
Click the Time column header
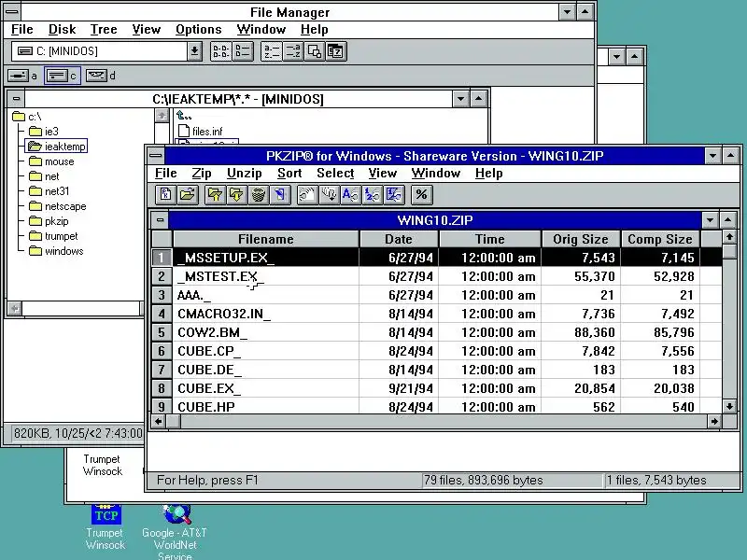[489, 239]
